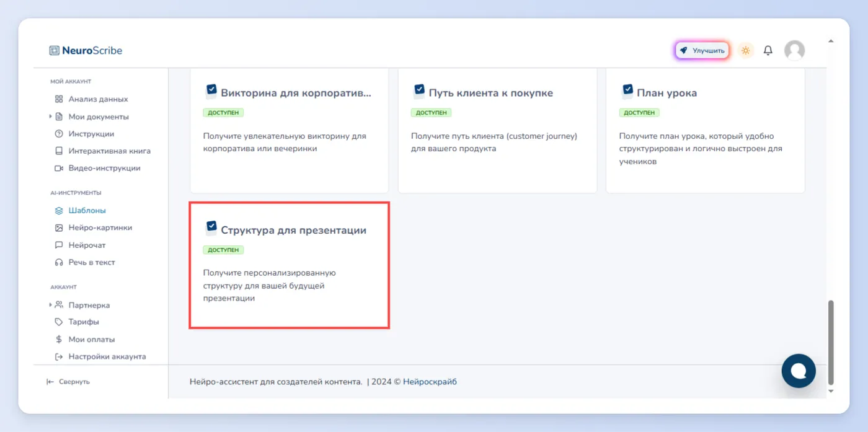868x432 pixels.
Task: Click the scrollbar up arrow
Action: [x=831, y=42]
